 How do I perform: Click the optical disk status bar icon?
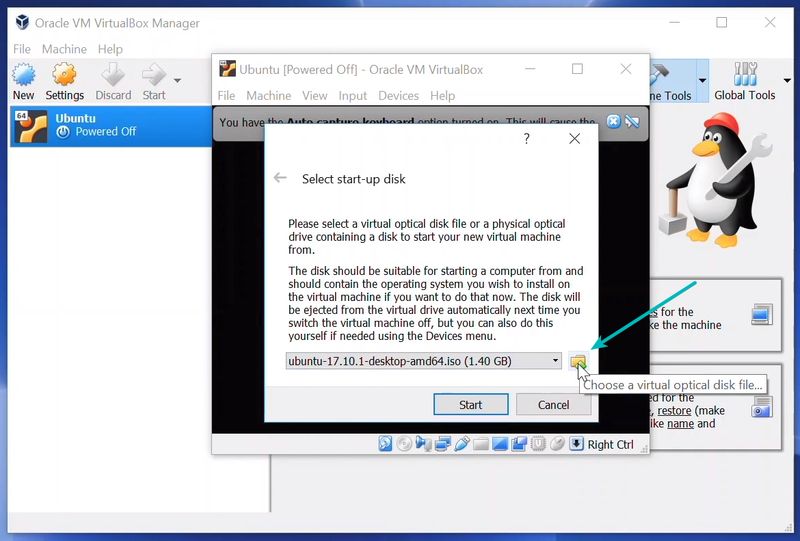(x=404, y=444)
